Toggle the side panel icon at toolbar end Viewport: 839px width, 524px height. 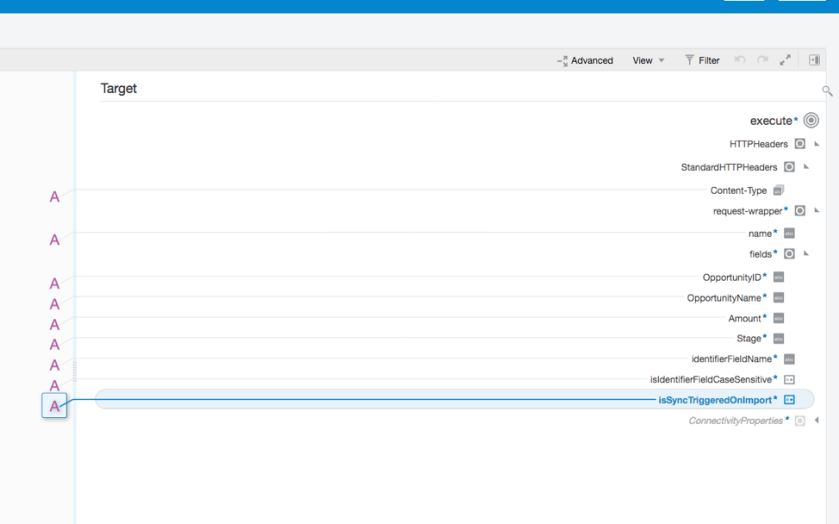point(814,60)
